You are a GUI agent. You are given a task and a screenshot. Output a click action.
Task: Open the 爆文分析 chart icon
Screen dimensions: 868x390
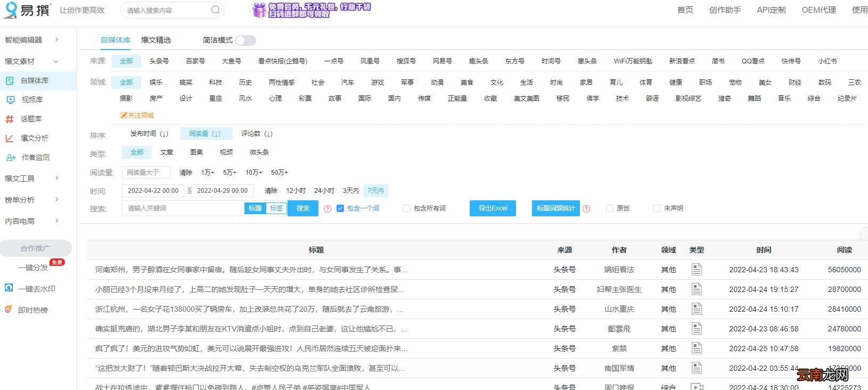tap(10, 138)
